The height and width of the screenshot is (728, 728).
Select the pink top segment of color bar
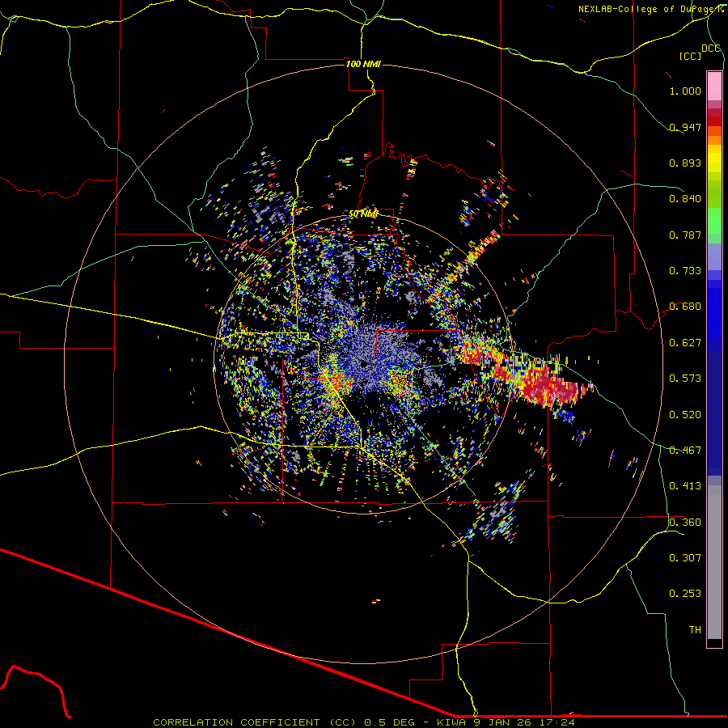point(714,86)
